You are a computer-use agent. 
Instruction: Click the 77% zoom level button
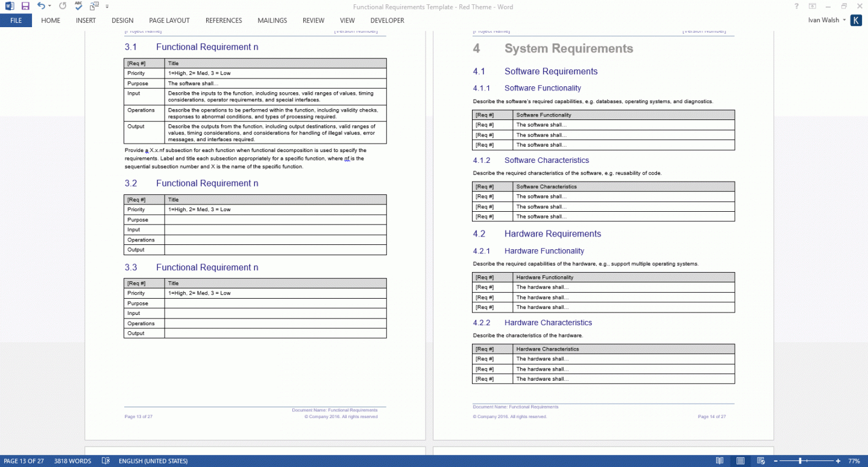[854, 461]
